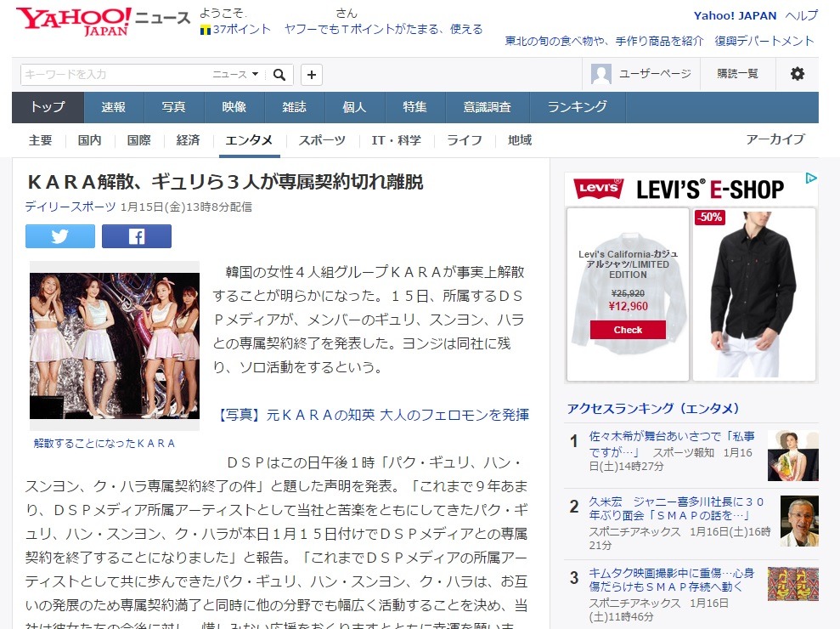
Task: Open the IT・科学 category
Action: tap(397, 140)
